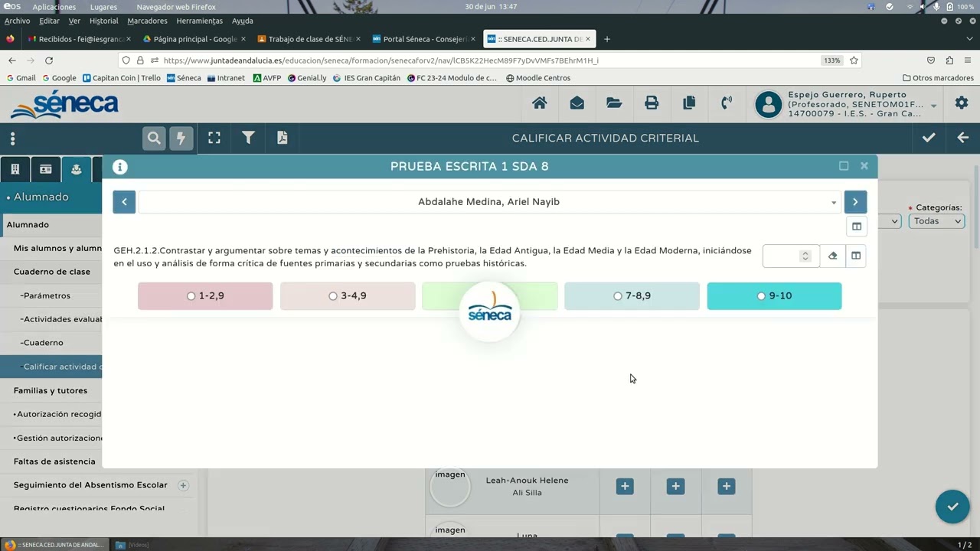Go back with the toolbar arrow icon

click(963, 138)
